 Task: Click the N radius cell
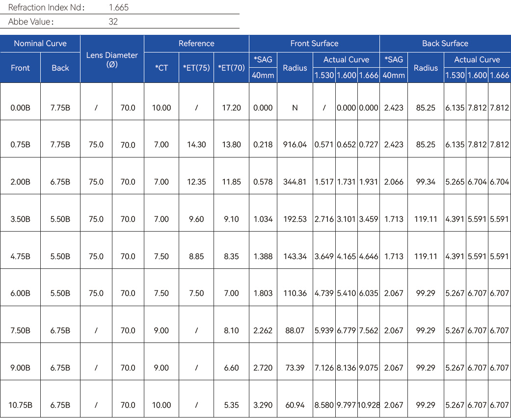pos(295,107)
